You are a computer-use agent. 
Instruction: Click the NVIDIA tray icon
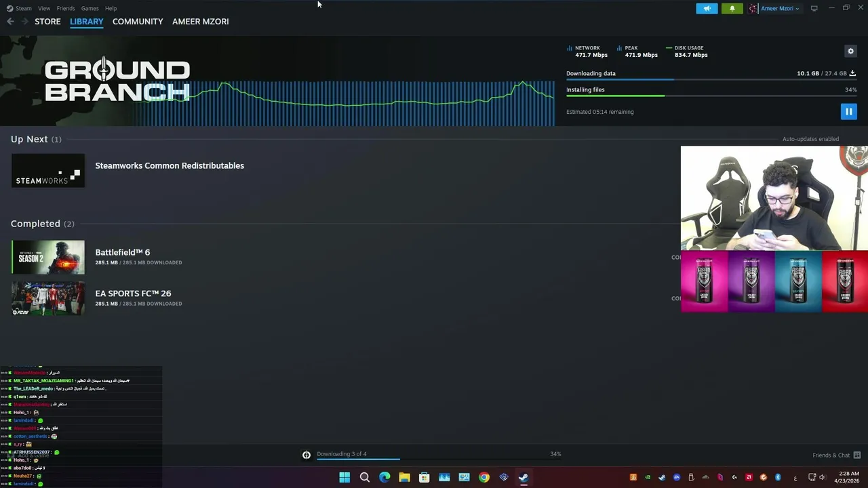pos(648,477)
